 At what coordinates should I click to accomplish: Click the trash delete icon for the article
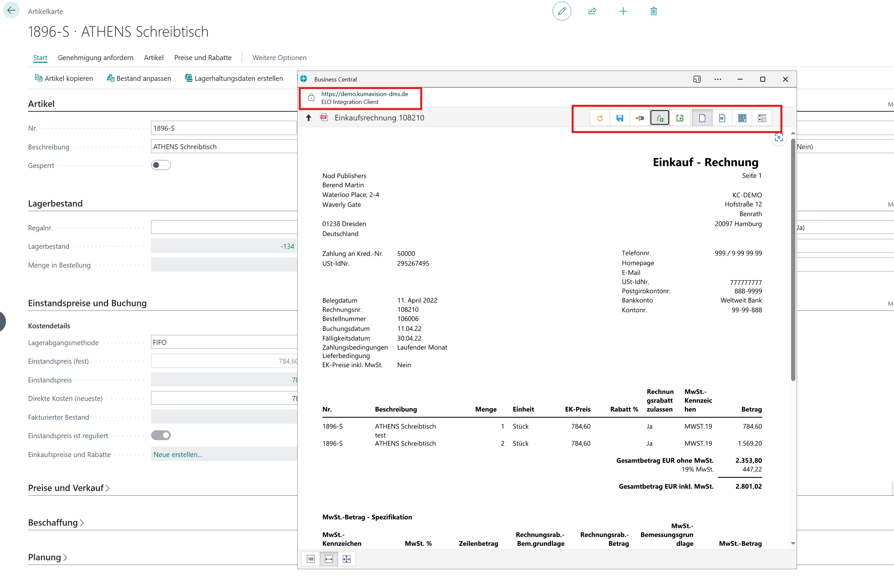654,11
